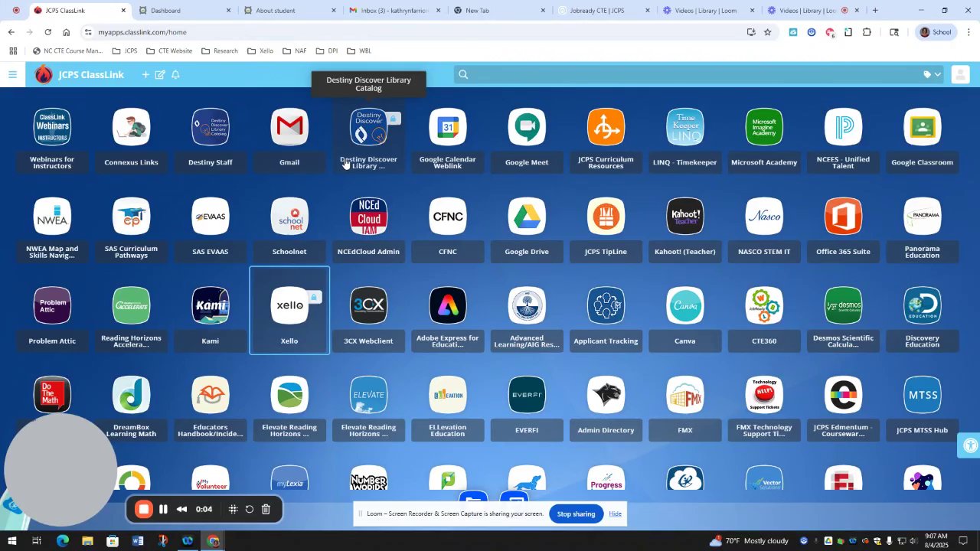Open Office 365 Suite

click(x=843, y=228)
